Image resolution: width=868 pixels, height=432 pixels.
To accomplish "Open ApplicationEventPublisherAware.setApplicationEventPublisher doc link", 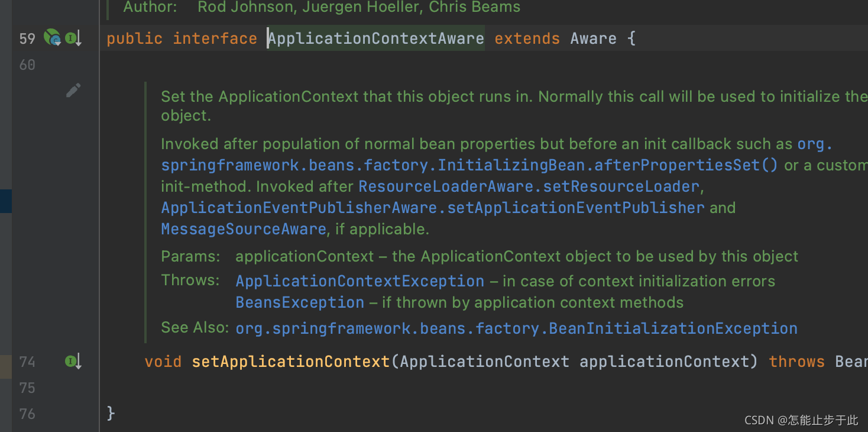I will 433,208.
